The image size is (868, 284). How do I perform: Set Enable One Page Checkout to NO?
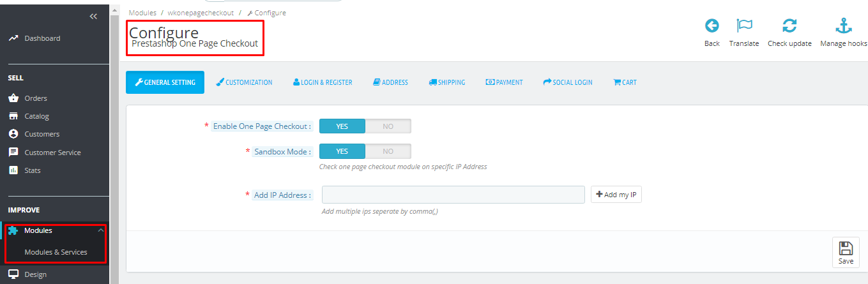pos(388,126)
